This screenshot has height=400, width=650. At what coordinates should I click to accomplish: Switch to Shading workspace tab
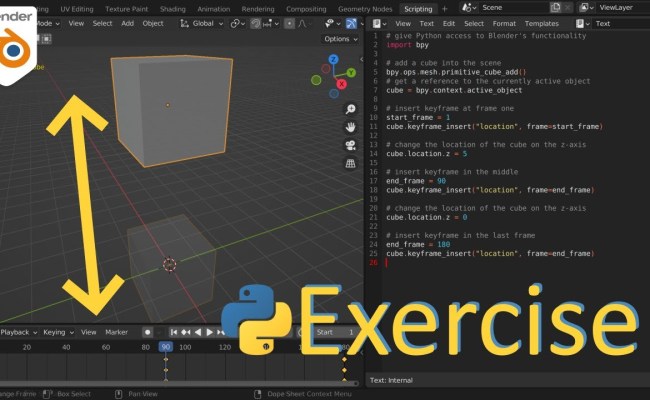173,9
